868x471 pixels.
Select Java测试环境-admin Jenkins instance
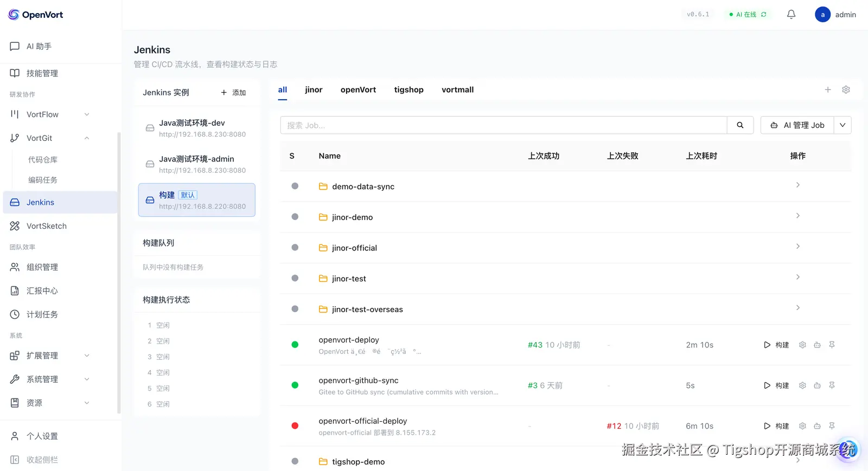[197, 164]
